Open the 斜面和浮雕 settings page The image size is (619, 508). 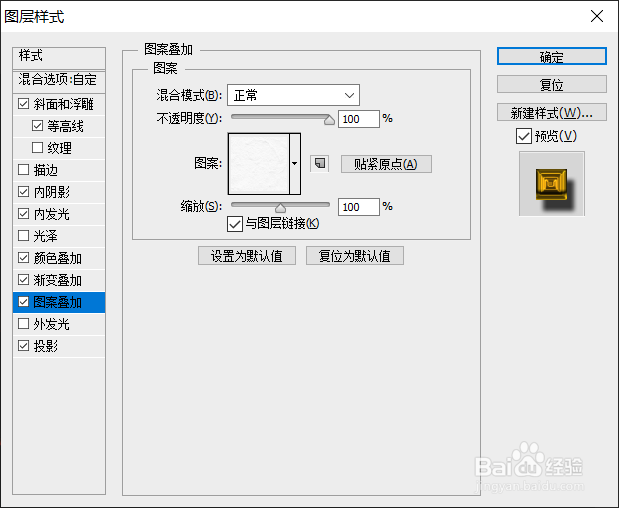point(63,104)
